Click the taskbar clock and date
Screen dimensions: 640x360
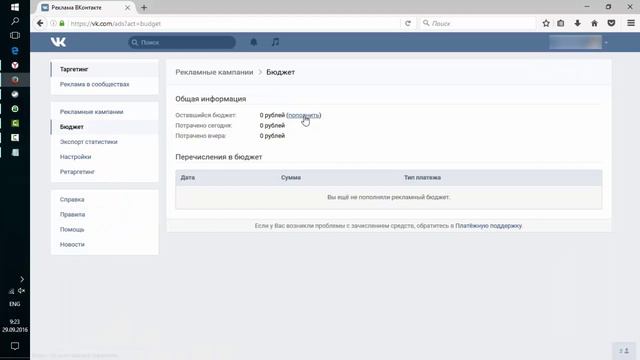[x=15, y=326]
